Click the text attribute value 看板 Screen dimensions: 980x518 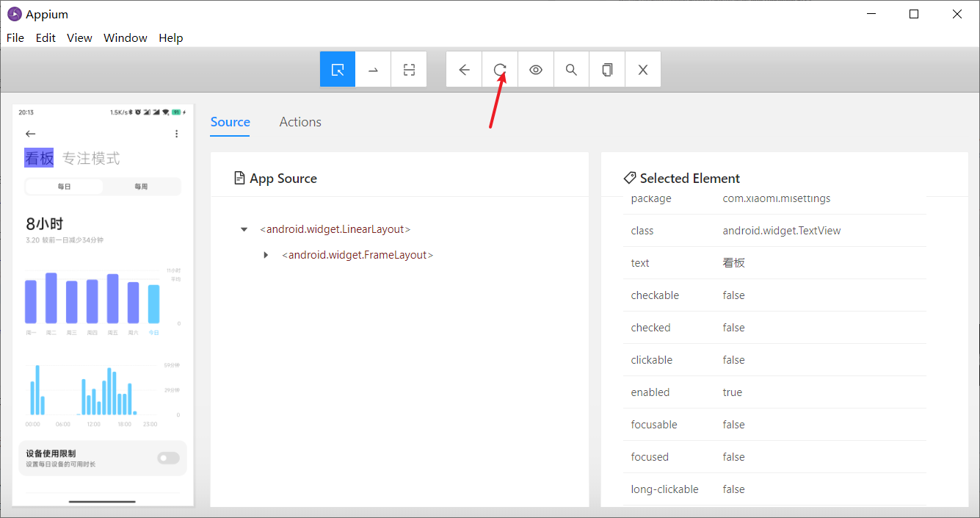click(x=733, y=263)
